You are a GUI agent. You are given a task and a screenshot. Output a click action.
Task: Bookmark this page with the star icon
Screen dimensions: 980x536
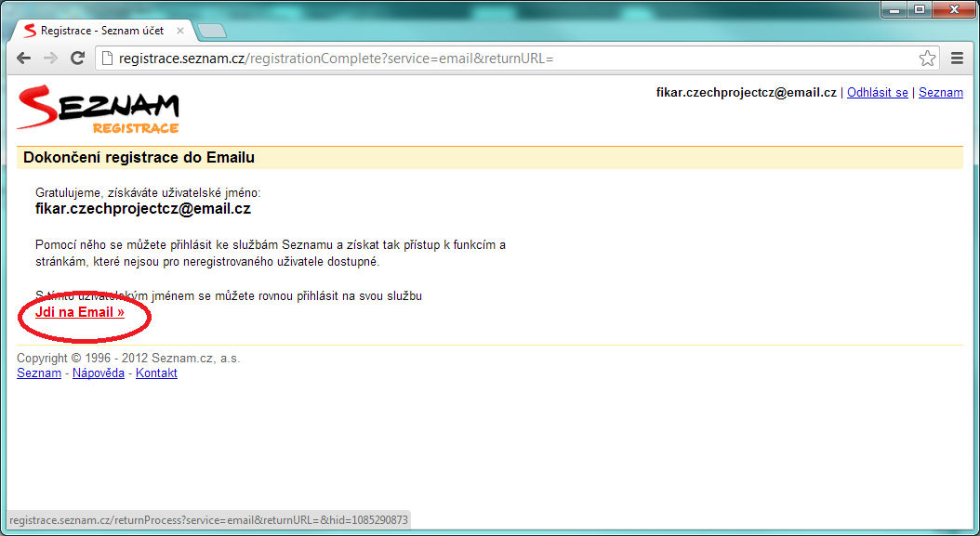(928, 59)
